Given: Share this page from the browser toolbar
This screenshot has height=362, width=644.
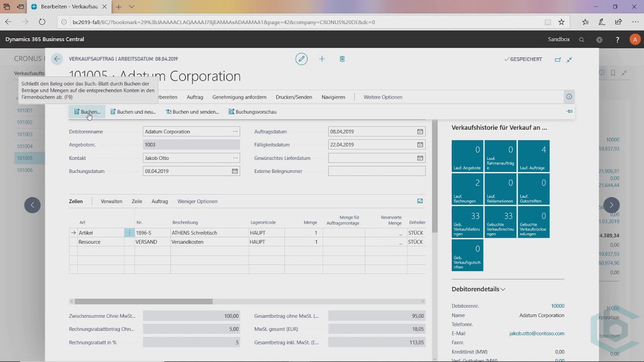Looking at the screenshot, I should pos(618,22).
